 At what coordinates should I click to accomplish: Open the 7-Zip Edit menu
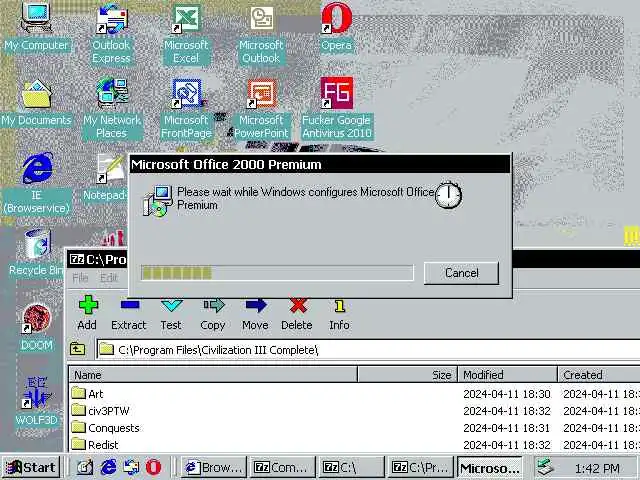click(109, 278)
